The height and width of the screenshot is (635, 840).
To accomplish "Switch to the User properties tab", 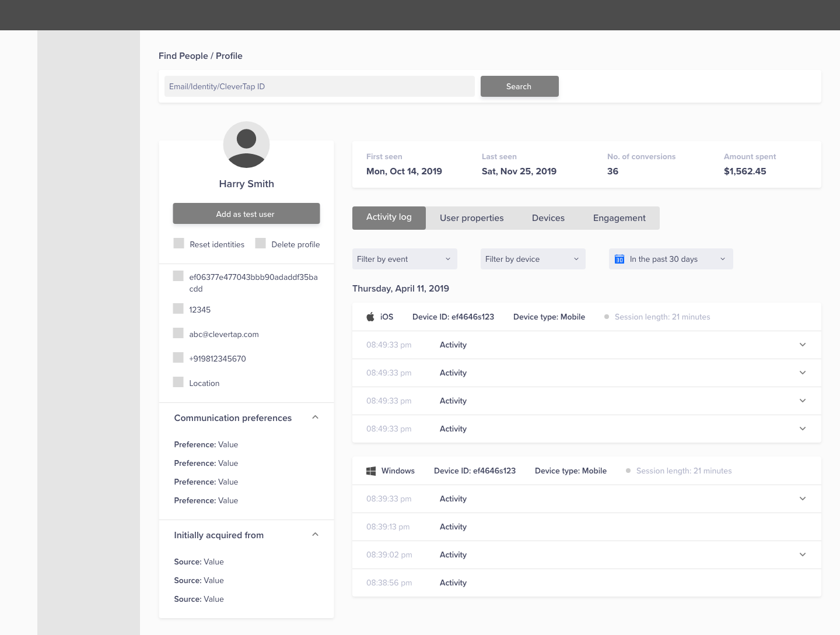I will (x=471, y=218).
